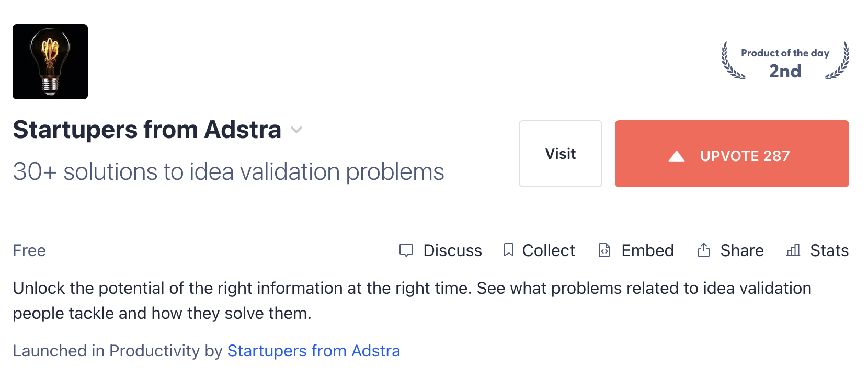The height and width of the screenshot is (391, 868).
Task: Select the Collect text option
Action: pos(549,250)
